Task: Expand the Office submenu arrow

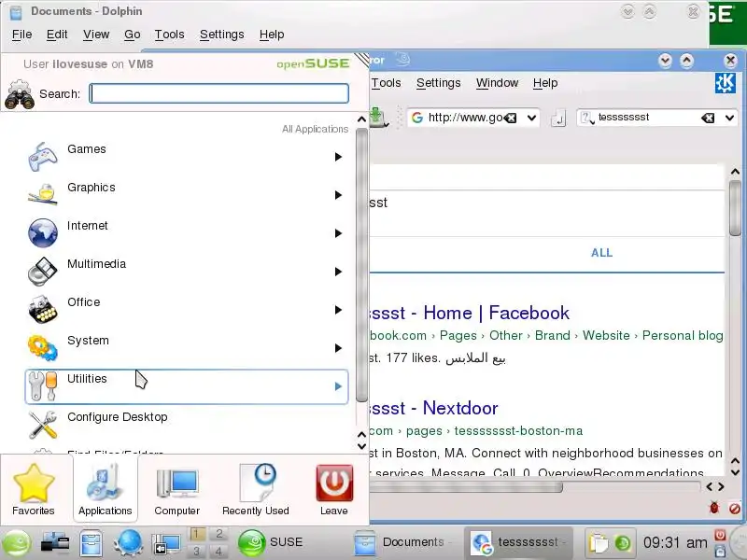Action: pyautogui.click(x=338, y=310)
